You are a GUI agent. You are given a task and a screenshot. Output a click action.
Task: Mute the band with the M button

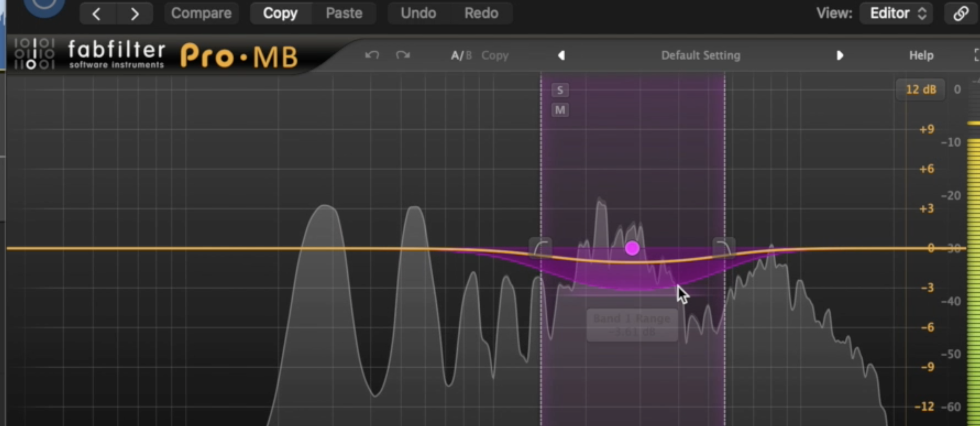[x=560, y=110]
